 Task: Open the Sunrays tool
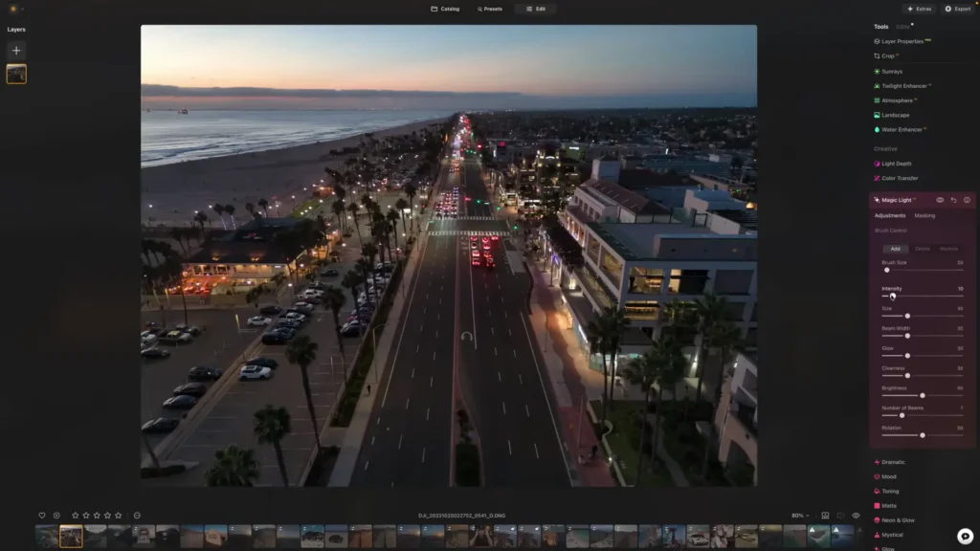click(x=895, y=71)
